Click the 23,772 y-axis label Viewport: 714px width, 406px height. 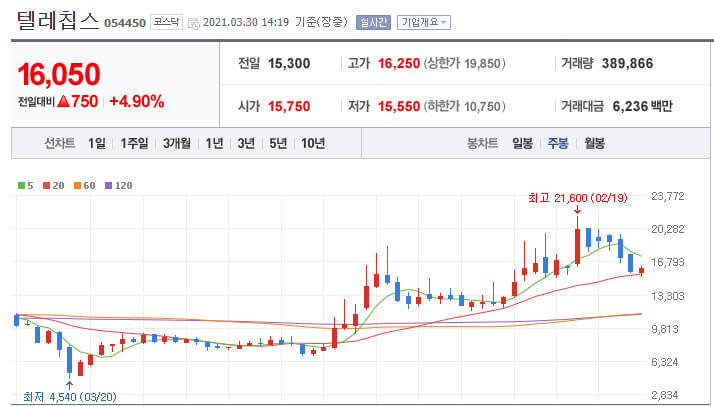(x=668, y=196)
